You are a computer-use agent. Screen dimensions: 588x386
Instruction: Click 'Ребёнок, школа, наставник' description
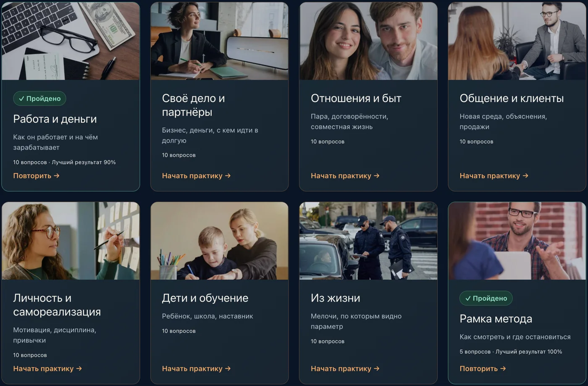[x=207, y=316]
